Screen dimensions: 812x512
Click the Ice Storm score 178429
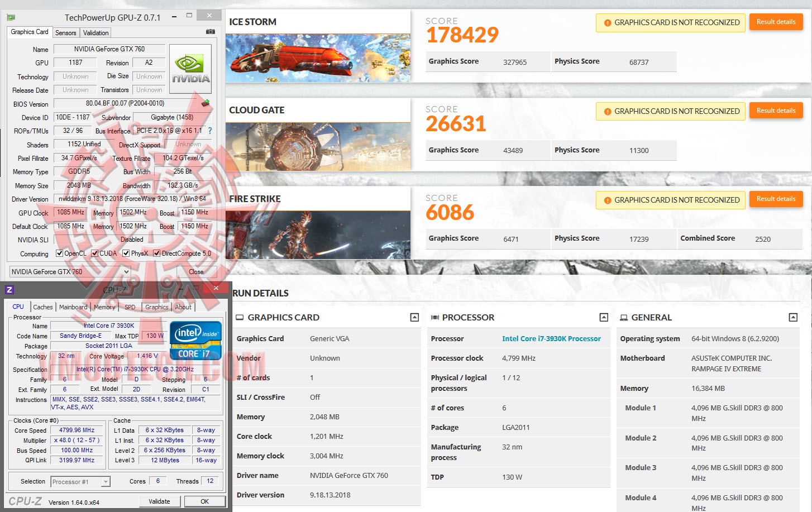462,35
